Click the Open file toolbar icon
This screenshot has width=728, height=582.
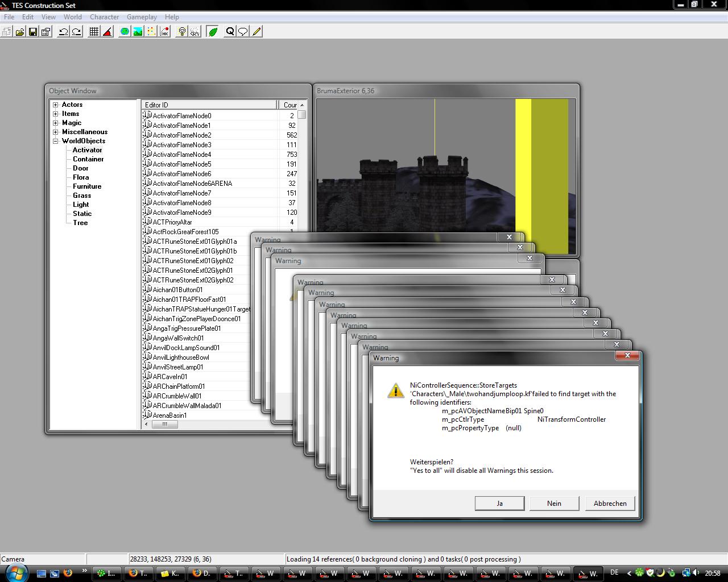tap(20, 32)
